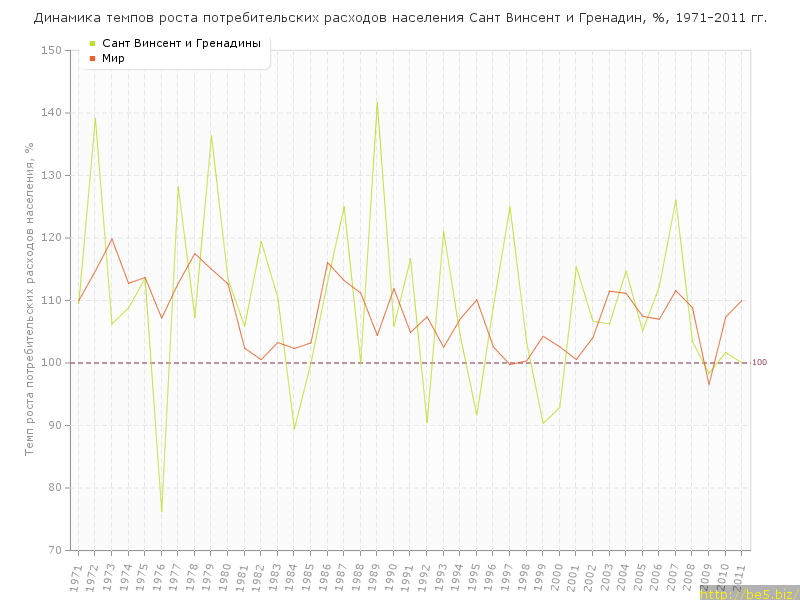
Task: Click the 2001 x-axis year label
Action: [x=573, y=577]
